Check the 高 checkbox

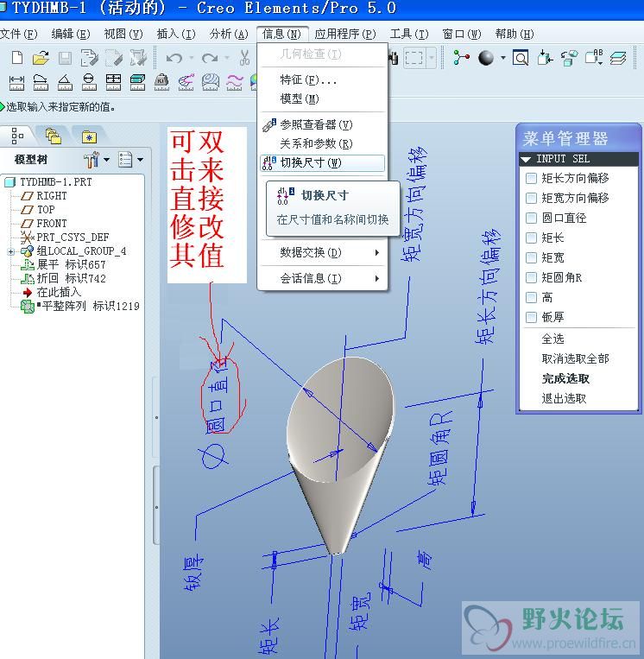click(532, 298)
